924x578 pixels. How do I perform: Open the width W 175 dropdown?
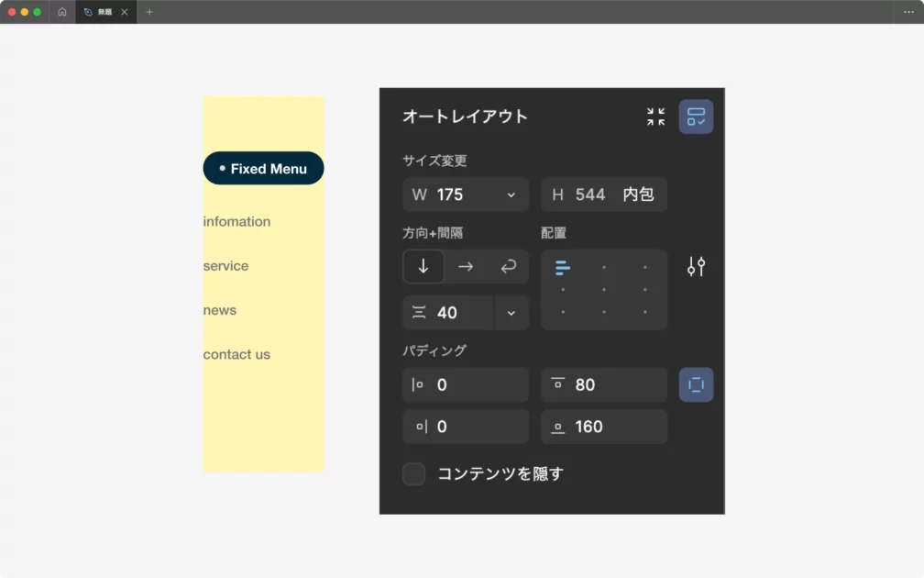511,195
